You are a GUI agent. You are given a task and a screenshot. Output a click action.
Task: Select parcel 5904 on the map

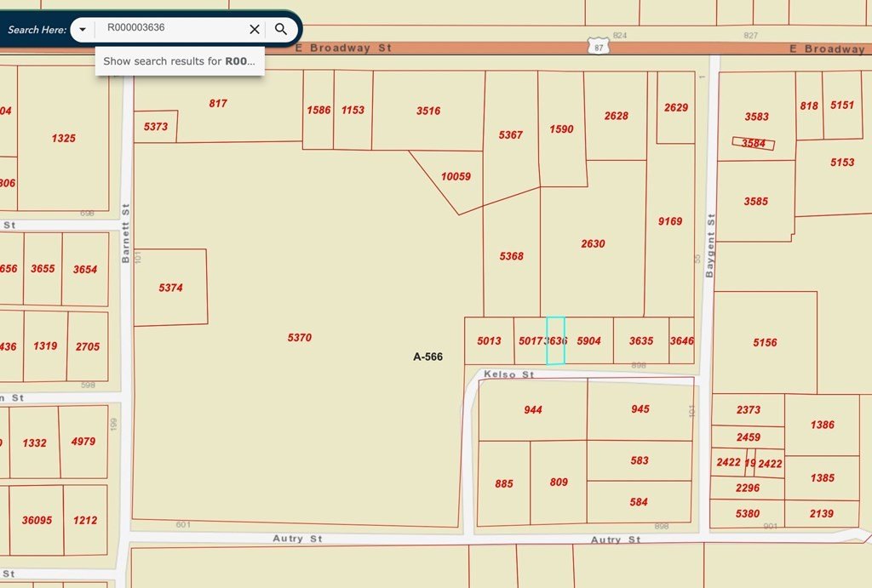click(588, 341)
